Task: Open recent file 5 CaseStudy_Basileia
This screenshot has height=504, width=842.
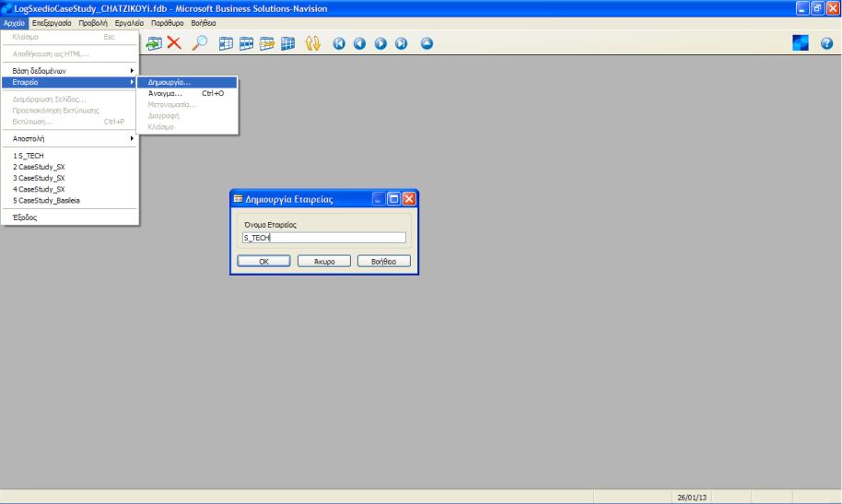Action: [x=70, y=201]
